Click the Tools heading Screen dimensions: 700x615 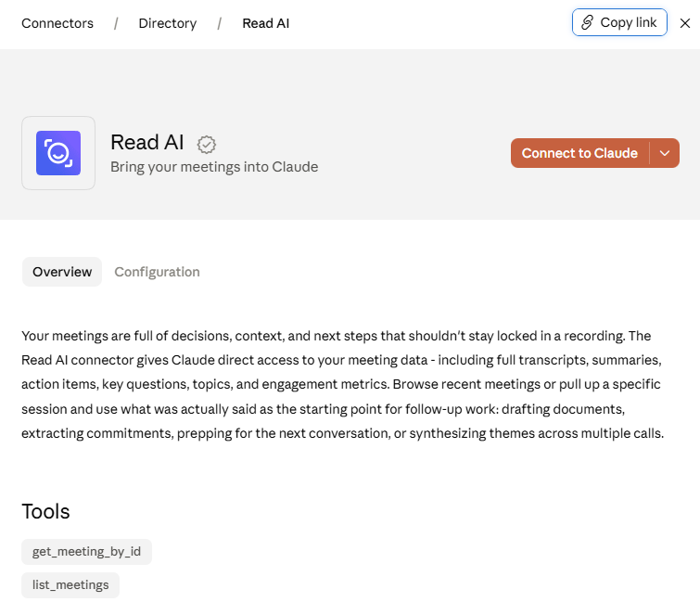point(46,511)
